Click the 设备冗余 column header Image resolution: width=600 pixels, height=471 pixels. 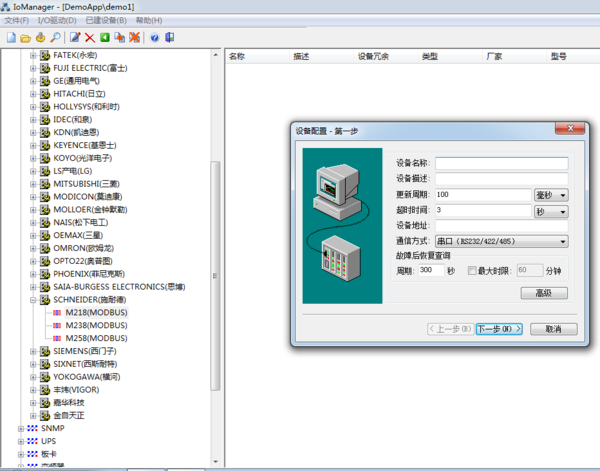386,57
